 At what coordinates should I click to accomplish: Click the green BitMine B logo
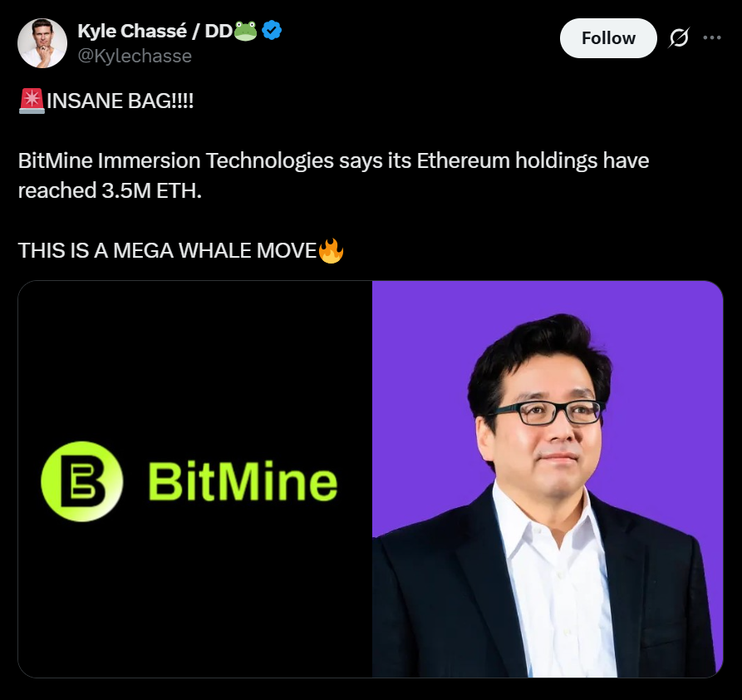[82, 481]
